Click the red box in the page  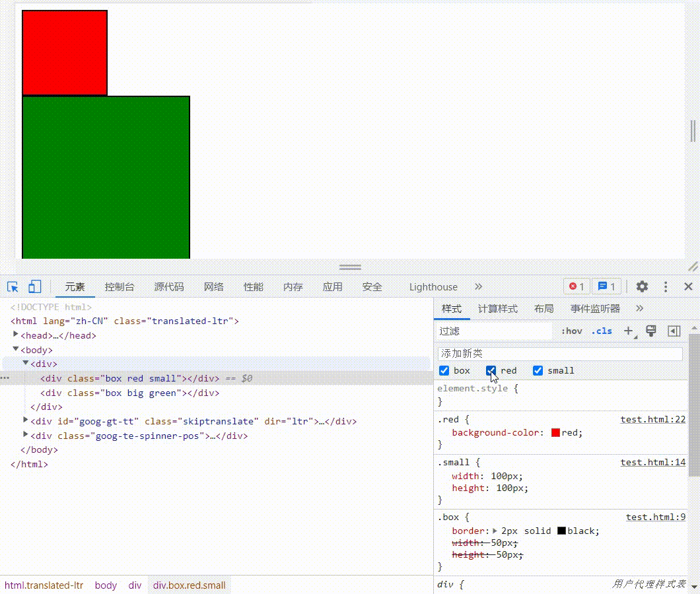coord(65,53)
